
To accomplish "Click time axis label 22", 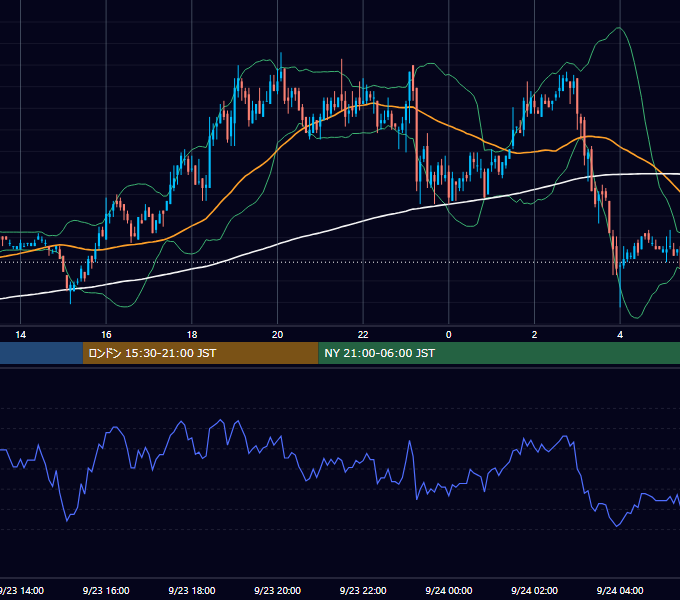I will 363,335.
